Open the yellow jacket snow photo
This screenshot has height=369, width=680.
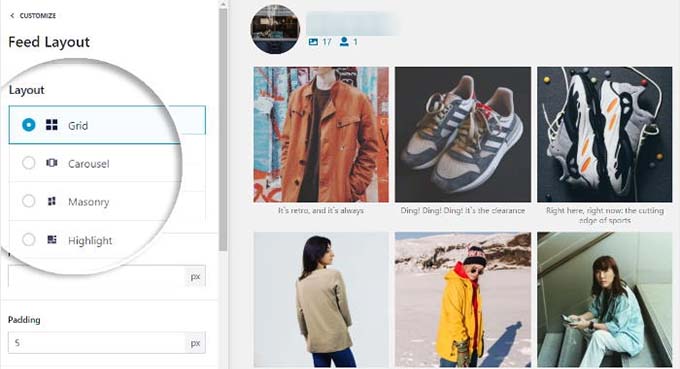coord(463,300)
